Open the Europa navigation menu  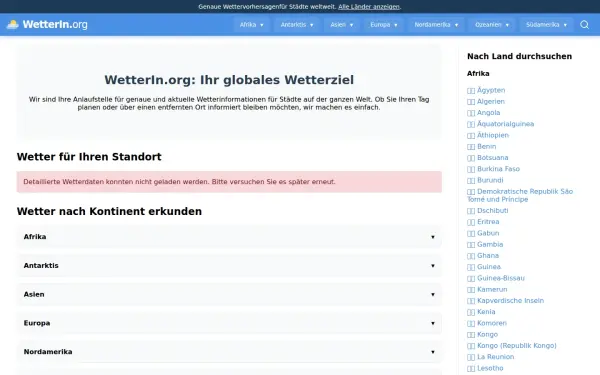tap(384, 24)
